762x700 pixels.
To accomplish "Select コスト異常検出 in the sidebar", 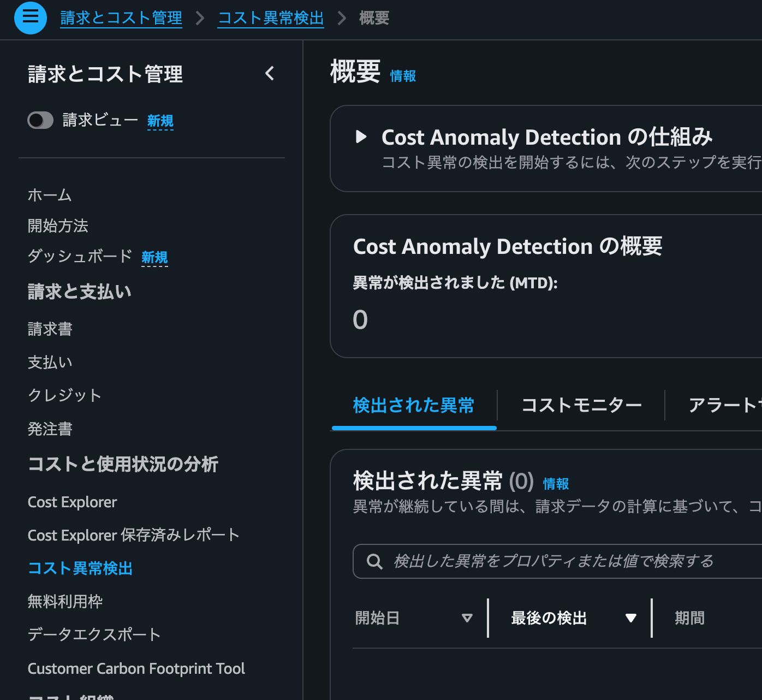I will coord(80,568).
